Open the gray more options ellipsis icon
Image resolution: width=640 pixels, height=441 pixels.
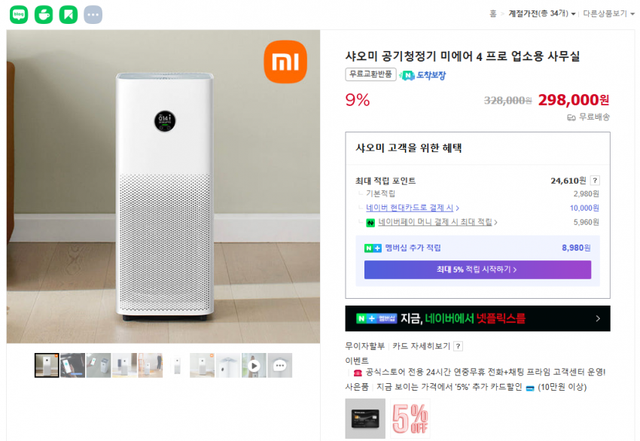93,14
